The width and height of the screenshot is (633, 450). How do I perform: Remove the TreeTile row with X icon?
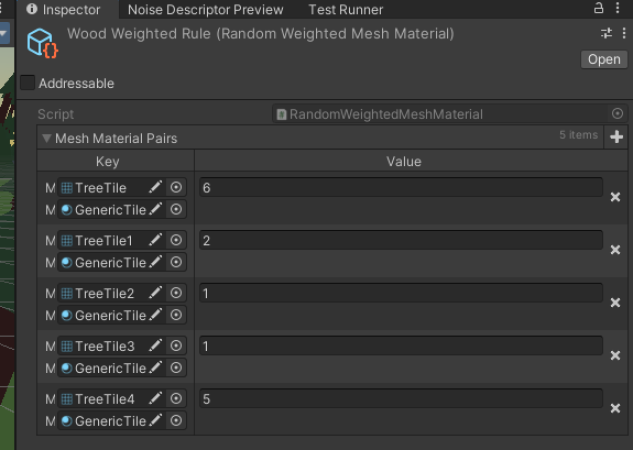pyautogui.click(x=615, y=197)
